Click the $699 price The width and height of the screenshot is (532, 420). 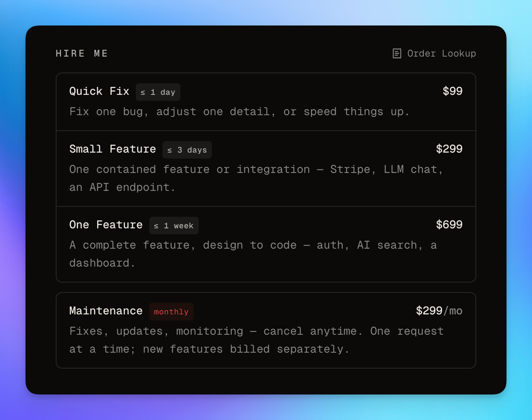click(x=449, y=225)
